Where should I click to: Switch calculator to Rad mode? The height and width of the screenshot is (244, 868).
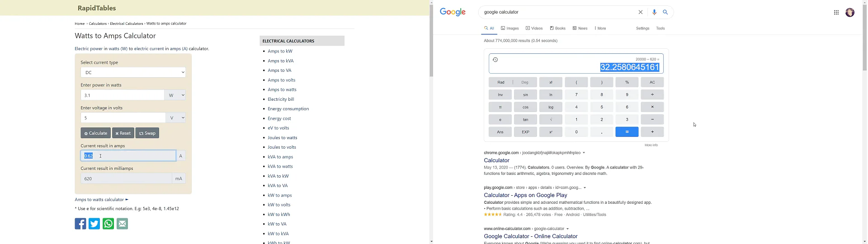click(500, 82)
